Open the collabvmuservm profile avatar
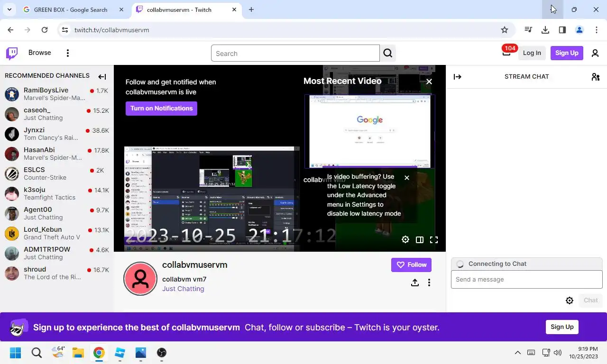This screenshot has height=364, width=607. tap(140, 279)
